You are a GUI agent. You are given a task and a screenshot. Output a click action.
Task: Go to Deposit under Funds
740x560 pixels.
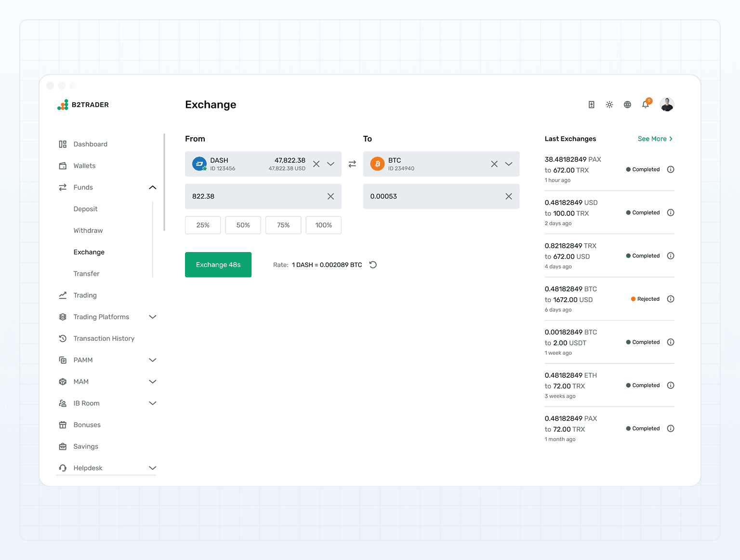click(x=85, y=209)
